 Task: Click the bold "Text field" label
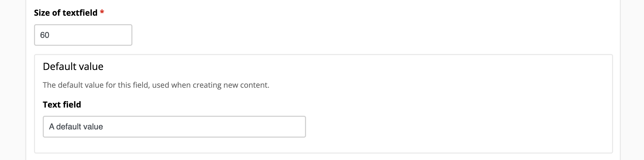[x=62, y=104]
